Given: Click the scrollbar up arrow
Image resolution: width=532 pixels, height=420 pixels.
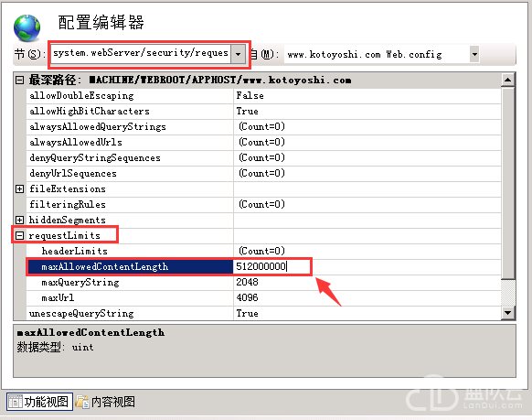Looking at the screenshot, I should click(x=508, y=80).
